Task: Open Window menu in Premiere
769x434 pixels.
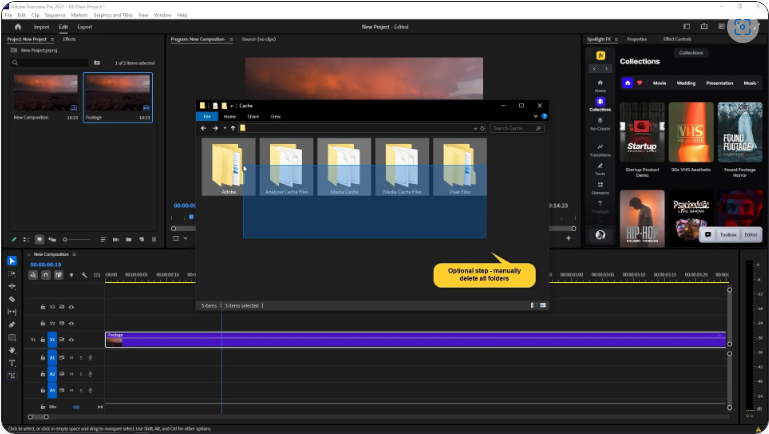Action: (x=162, y=15)
